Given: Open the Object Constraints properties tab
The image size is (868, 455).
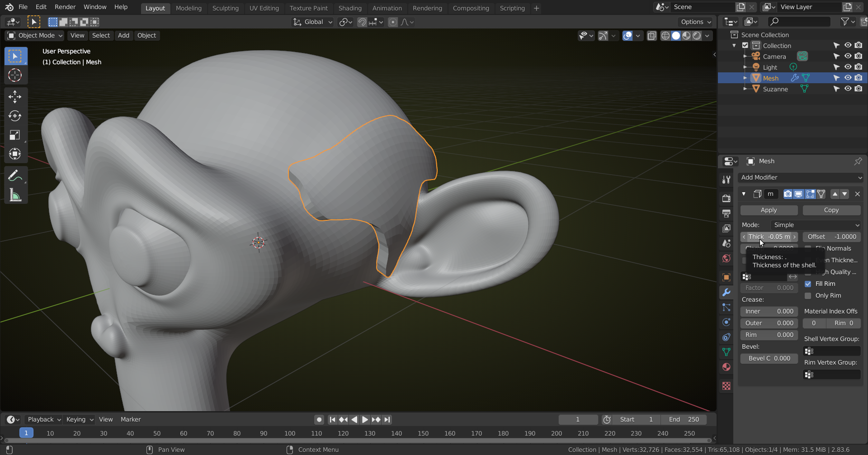Looking at the screenshot, I should click(726, 337).
